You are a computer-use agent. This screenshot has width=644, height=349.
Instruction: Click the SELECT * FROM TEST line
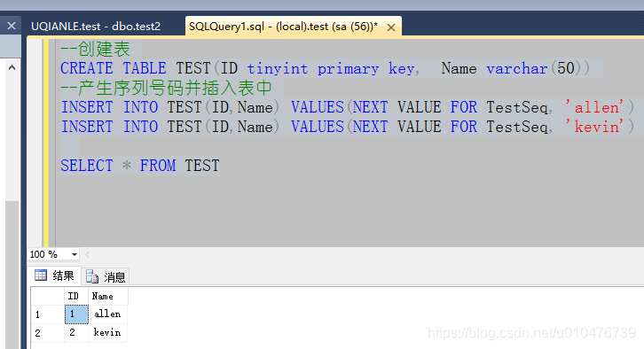click(x=139, y=167)
